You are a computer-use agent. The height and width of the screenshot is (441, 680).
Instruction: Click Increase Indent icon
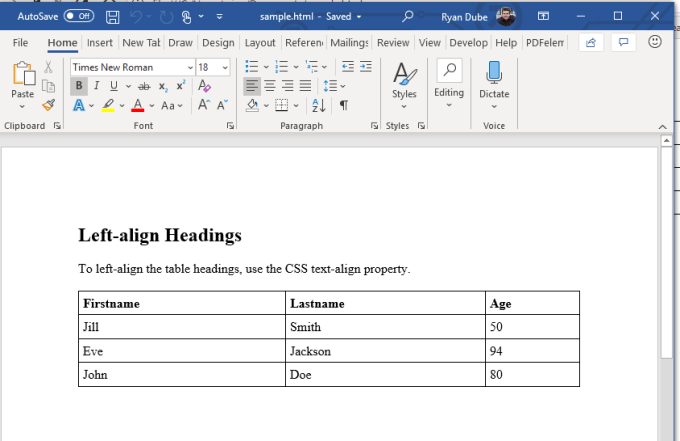pos(366,66)
